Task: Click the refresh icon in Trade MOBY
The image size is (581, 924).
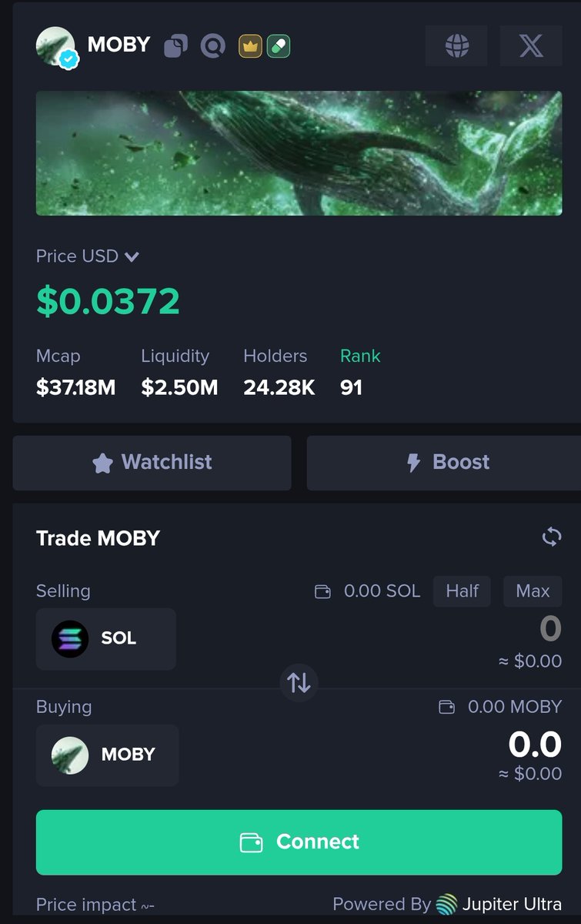Action: pyautogui.click(x=552, y=537)
